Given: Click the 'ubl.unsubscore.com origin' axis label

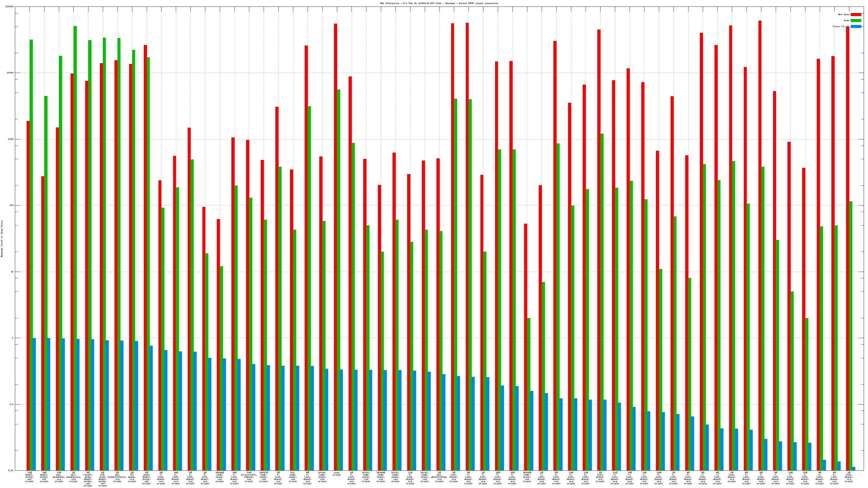Looking at the screenshot, I should pos(74,477).
